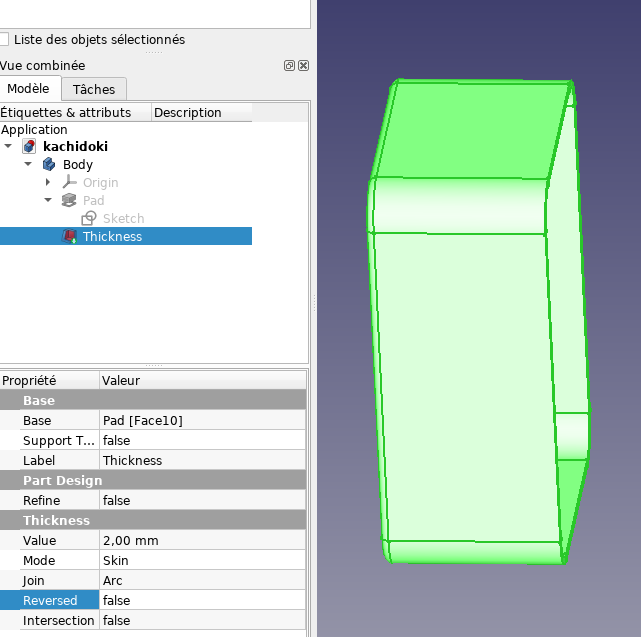The image size is (641, 637).
Task: Click the Pad feature icon
Action: point(69,200)
